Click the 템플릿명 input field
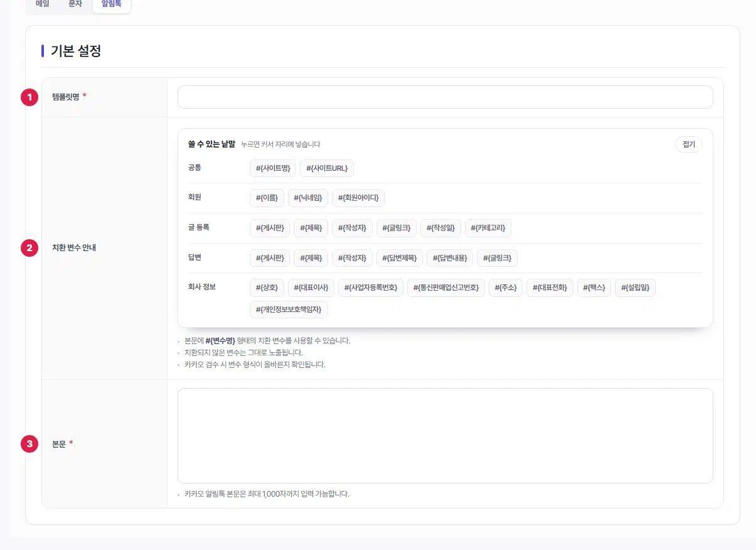This screenshot has height=550, width=756. (x=445, y=97)
